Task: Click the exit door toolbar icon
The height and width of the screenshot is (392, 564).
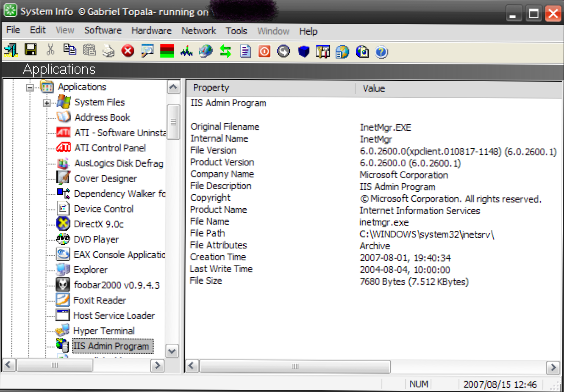Action: 11,50
